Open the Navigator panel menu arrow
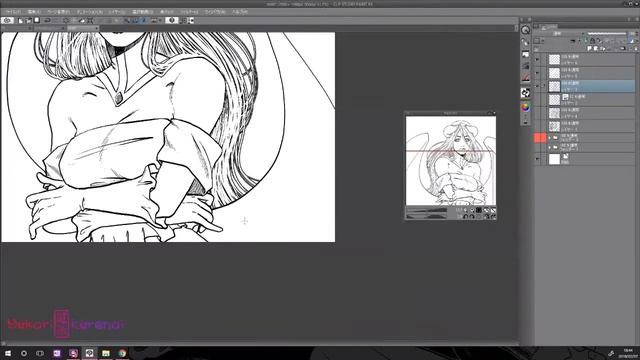 pyautogui.click(x=408, y=113)
